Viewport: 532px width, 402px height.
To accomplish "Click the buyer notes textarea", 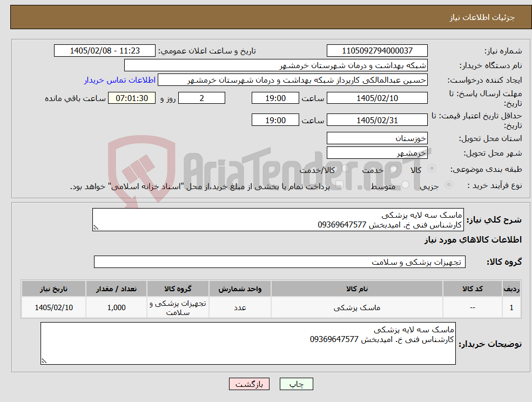I will [x=248, y=343].
